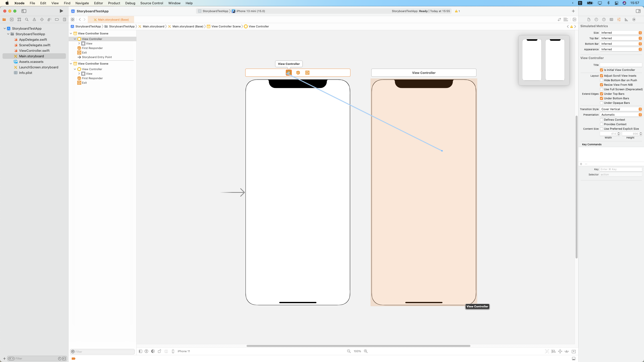Click the horizontal canvas scrollbar
This screenshot has width=644, height=362.
358,346
